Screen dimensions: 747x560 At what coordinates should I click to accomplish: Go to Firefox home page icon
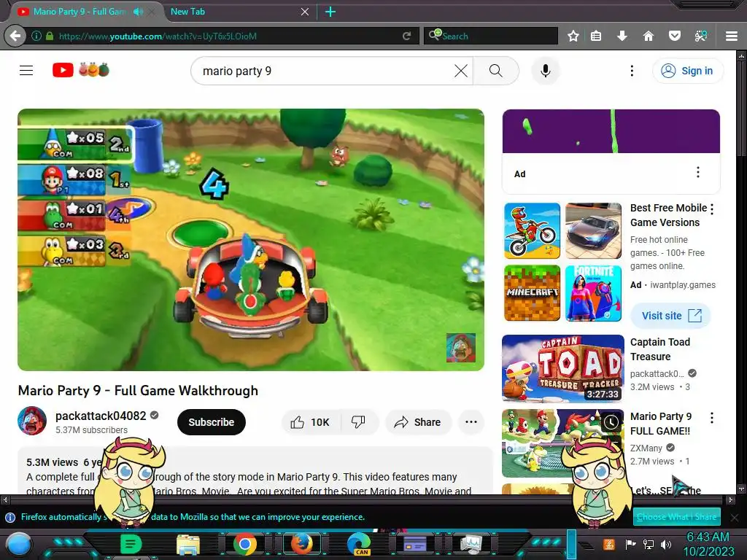648,36
